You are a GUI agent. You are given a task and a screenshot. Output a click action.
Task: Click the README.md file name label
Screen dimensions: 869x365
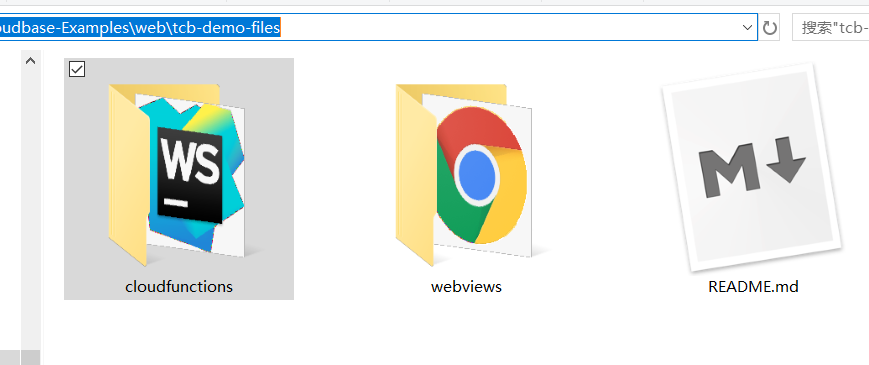pyautogui.click(x=753, y=286)
